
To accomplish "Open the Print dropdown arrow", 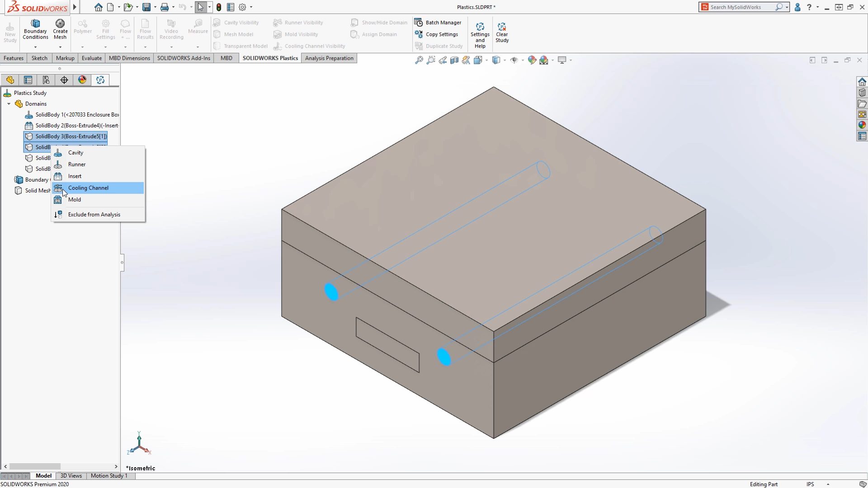I will coord(173,7).
